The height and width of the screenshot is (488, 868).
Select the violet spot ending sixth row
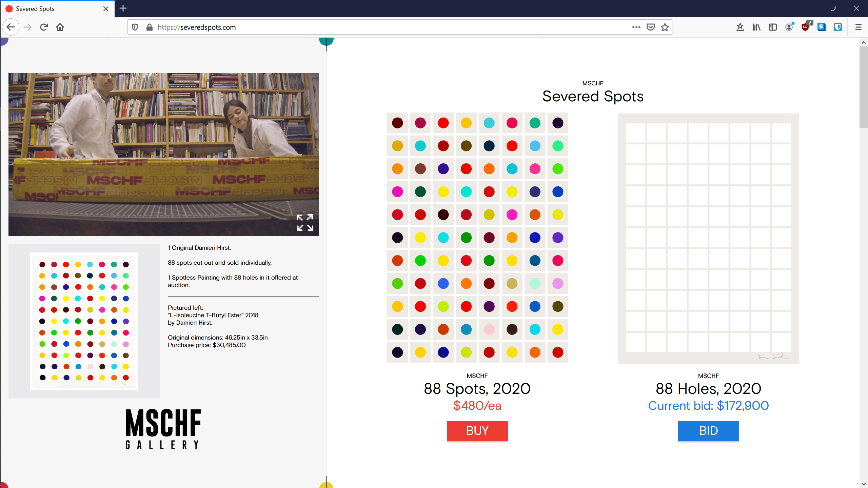click(558, 238)
